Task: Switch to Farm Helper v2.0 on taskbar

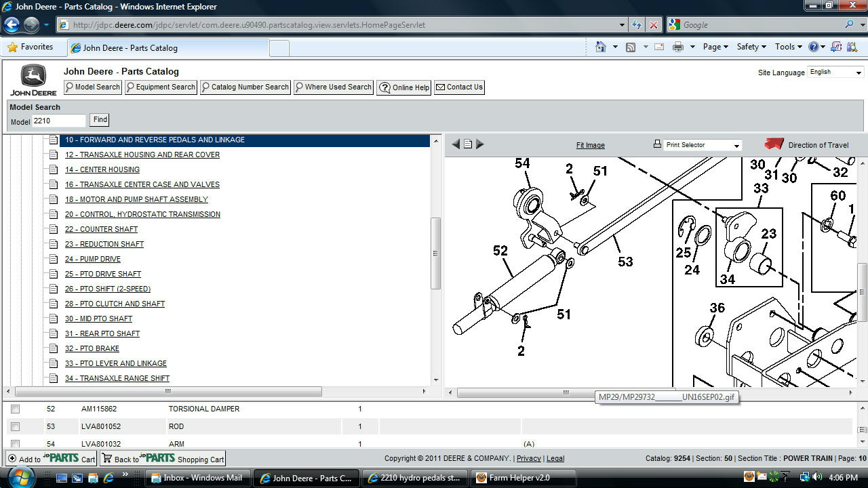Action: click(x=524, y=478)
